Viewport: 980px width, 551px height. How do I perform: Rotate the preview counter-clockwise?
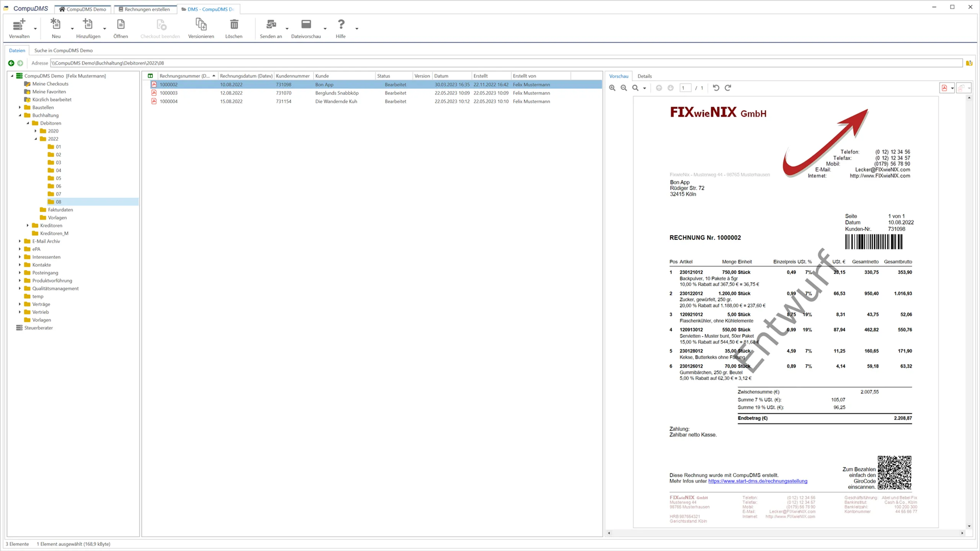pos(716,88)
